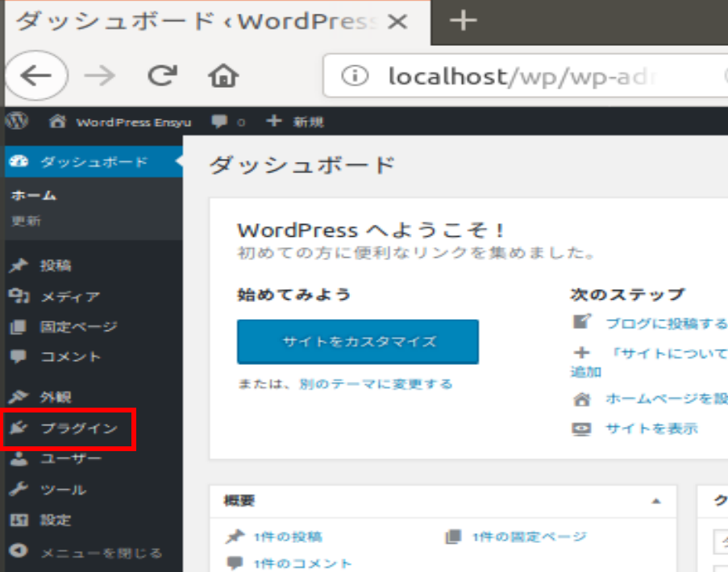Click 新規 in the admin bar
The height and width of the screenshot is (572, 728).
click(308, 122)
